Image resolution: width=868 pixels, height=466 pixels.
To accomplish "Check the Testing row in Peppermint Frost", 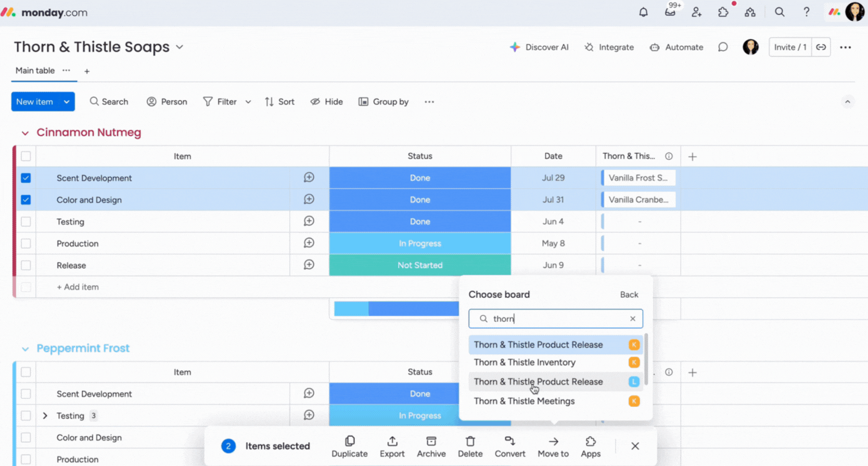I will click(25, 416).
